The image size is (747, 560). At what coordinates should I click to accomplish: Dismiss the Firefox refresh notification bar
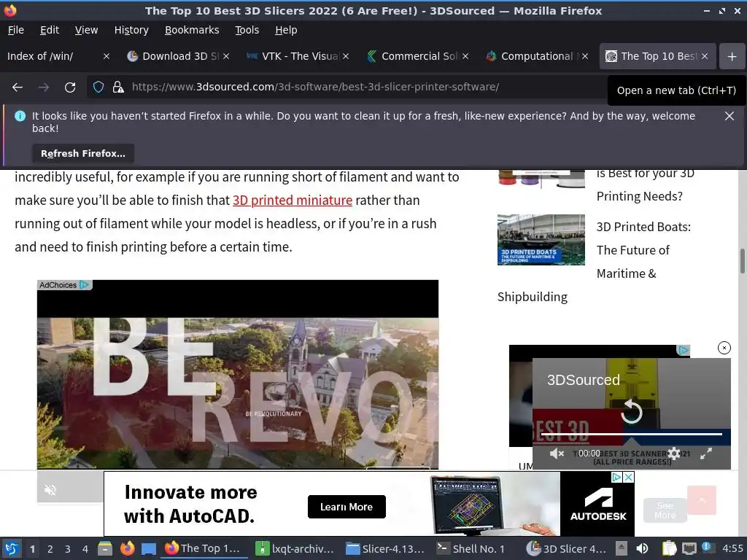tap(729, 116)
